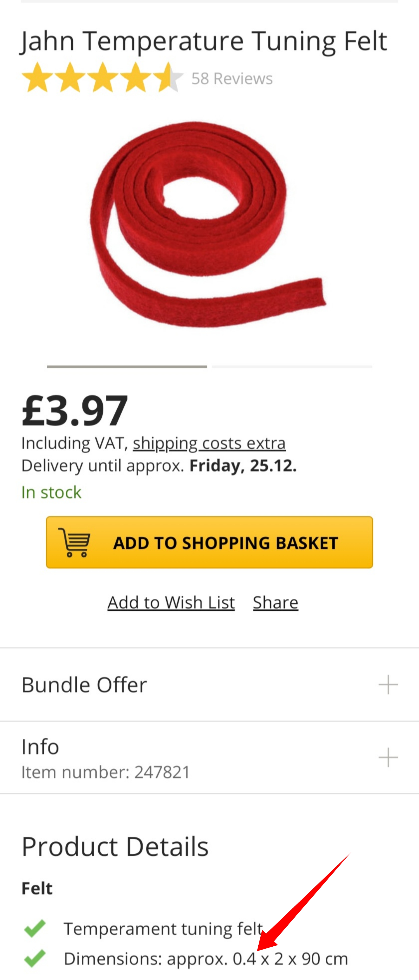This screenshot has height=980, width=419.
Task: Click the Bundle Offer heading
Action: (84, 685)
